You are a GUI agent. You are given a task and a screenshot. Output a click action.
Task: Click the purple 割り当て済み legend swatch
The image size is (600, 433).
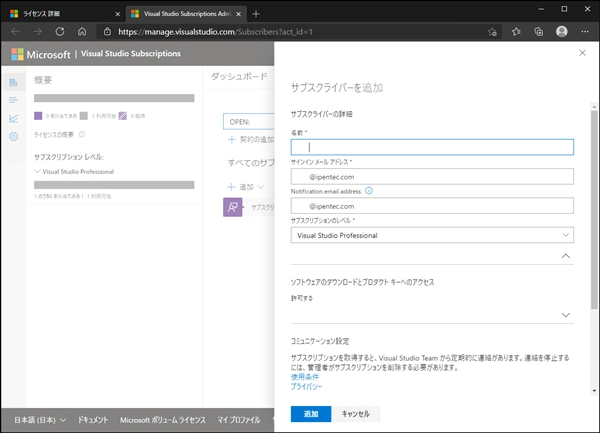pos(38,116)
